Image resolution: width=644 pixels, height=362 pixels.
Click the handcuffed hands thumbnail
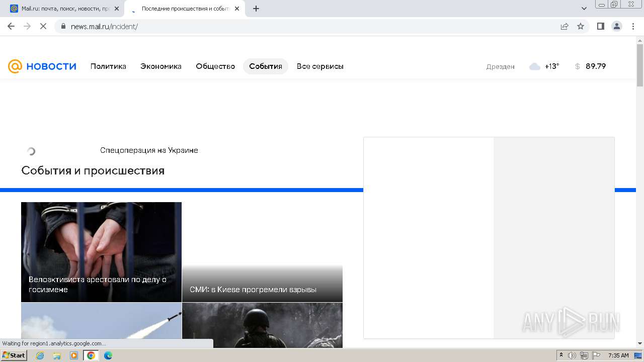point(101,252)
